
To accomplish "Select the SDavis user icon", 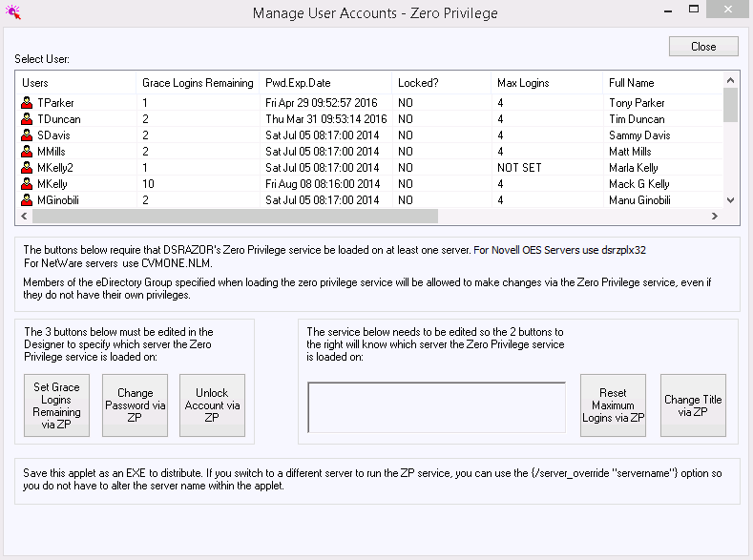I will [28, 135].
